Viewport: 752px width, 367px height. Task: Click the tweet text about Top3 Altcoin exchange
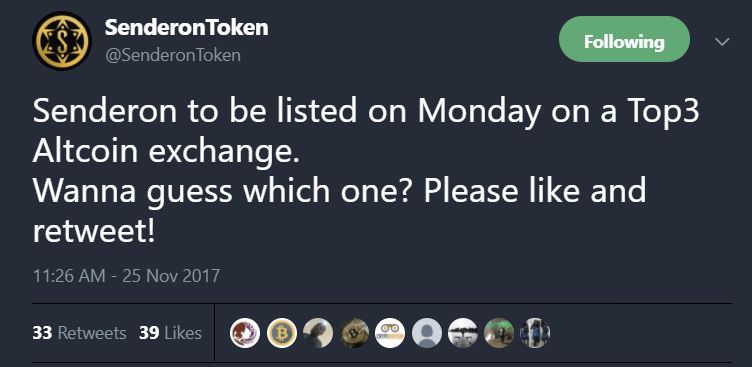pos(365,171)
